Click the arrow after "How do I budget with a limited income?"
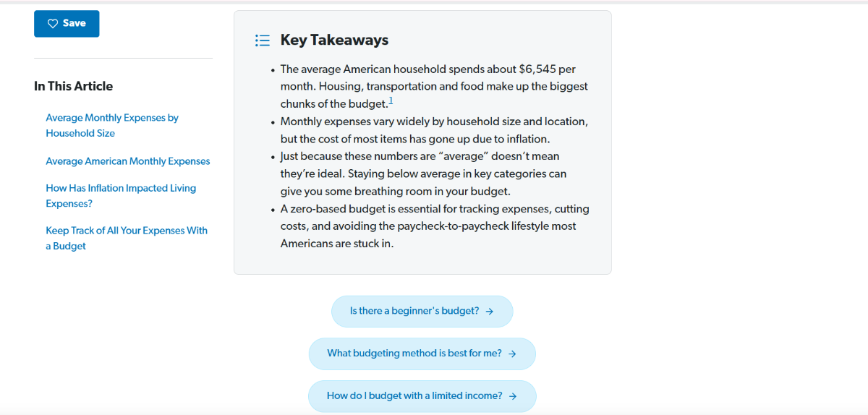Image resolution: width=868 pixels, height=415 pixels. click(513, 396)
